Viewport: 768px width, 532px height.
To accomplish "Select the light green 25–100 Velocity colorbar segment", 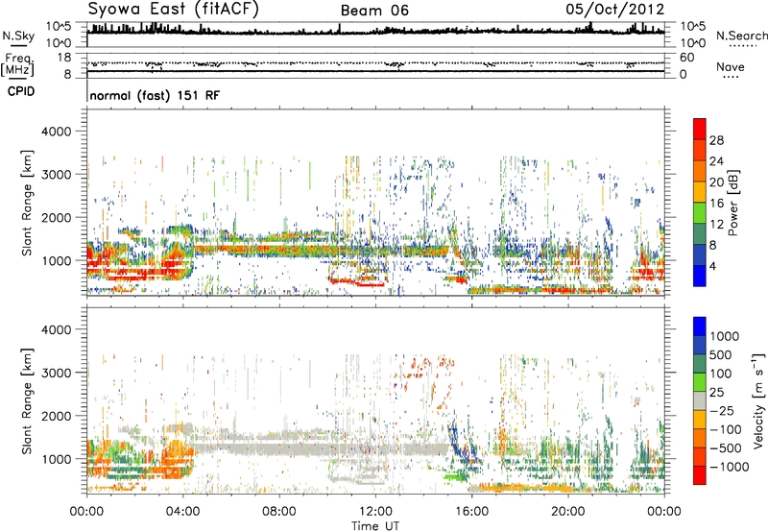I will [700, 382].
